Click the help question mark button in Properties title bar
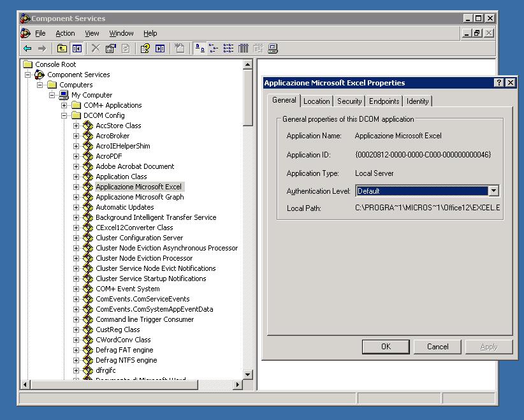This screenshot has width=524, height=420. point(499,82)
